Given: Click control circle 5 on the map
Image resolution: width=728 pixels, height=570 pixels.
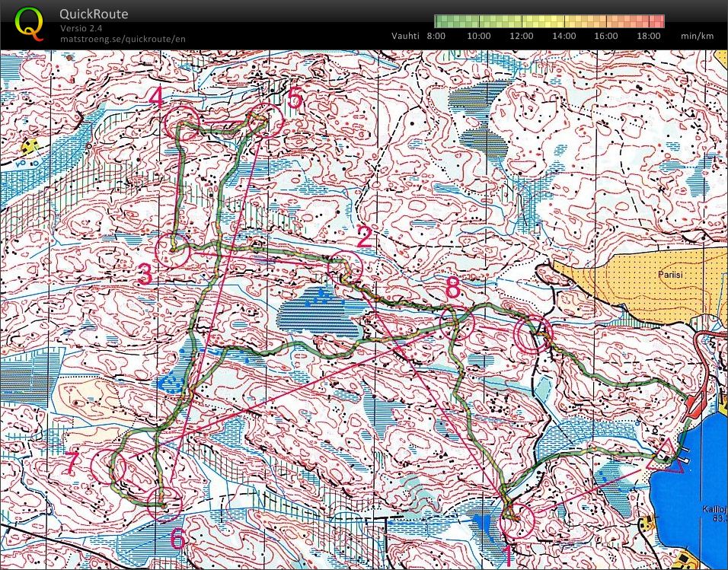Looking at the screenshot, I should coord(264,119).
